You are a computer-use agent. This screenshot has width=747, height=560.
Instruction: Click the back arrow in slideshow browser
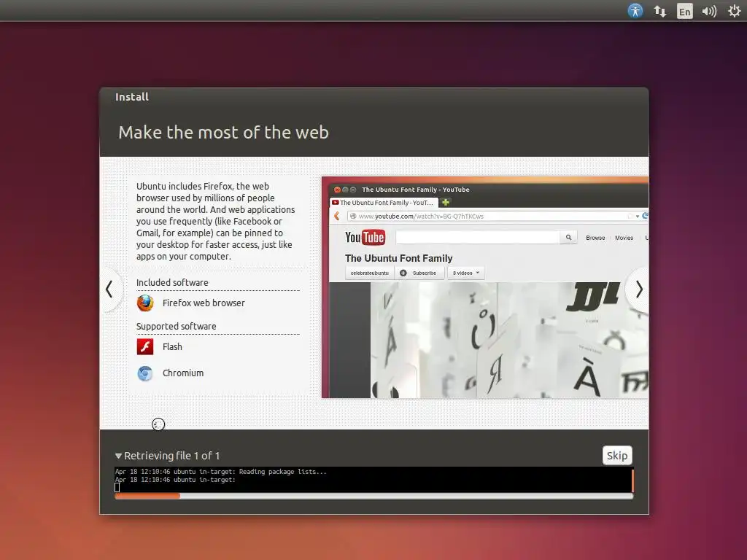pyautogui.click(x=337, y=216)
